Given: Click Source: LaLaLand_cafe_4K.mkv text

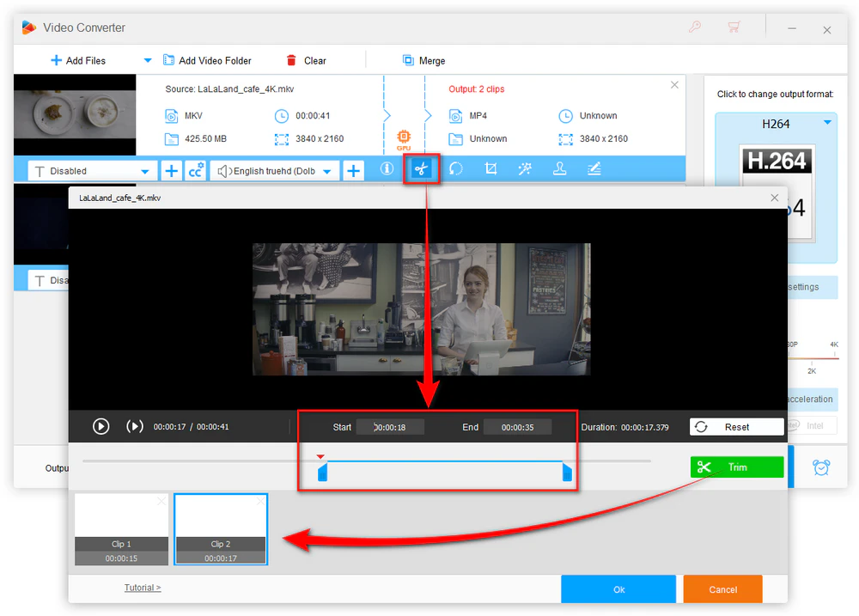Looking at the screenshot, I should 229,88.
